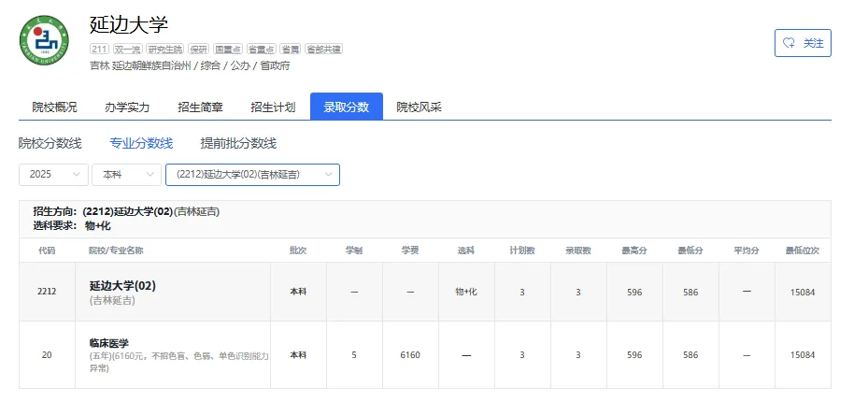Image resolution: width=868 pixels, height=401 pixels.
Task: Show 院校分数线 sub-tab
Action: pos(50,143)
